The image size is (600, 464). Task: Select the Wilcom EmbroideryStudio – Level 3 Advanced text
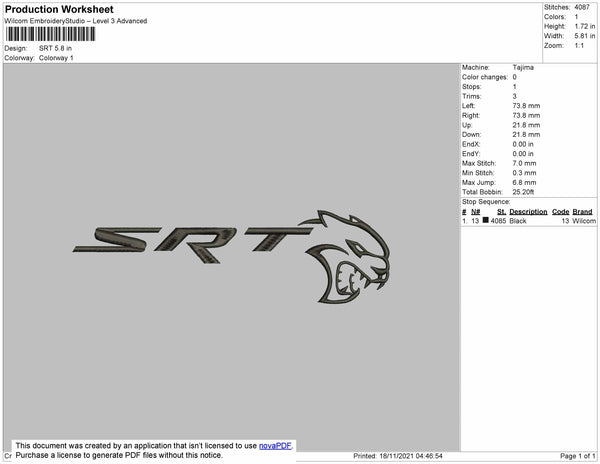tap(76, 21)
